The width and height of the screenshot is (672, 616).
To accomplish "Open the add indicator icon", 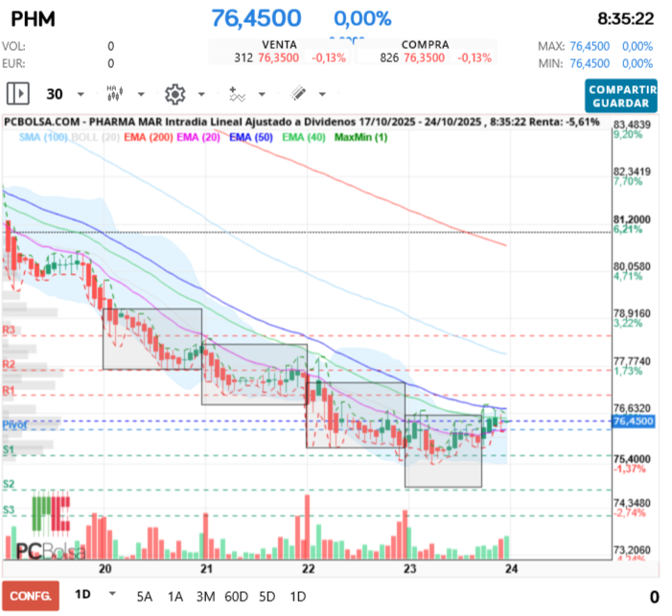I will pyautogui.click(x=237, y=94).
